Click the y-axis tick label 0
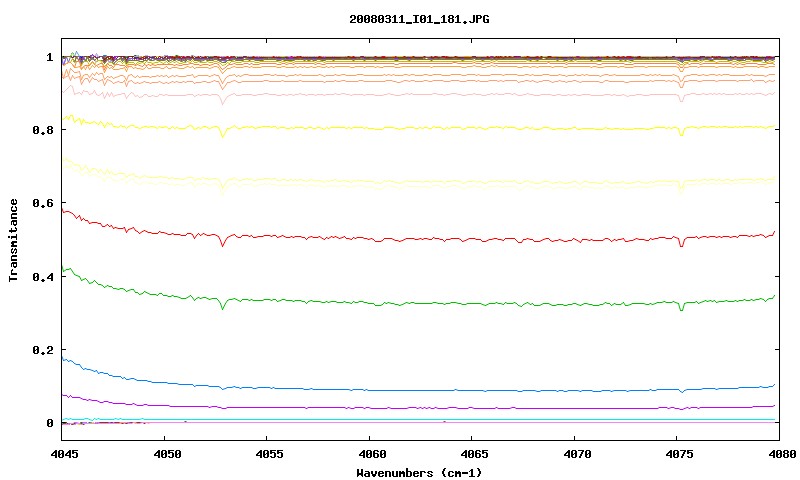Viewport: 800px width, 480px height. (49, 423)
